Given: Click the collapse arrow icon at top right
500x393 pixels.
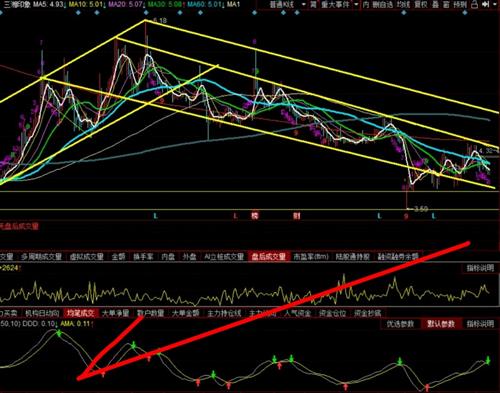Looking at the screenshot, I should pyautogui.click(x=485, y=4).
